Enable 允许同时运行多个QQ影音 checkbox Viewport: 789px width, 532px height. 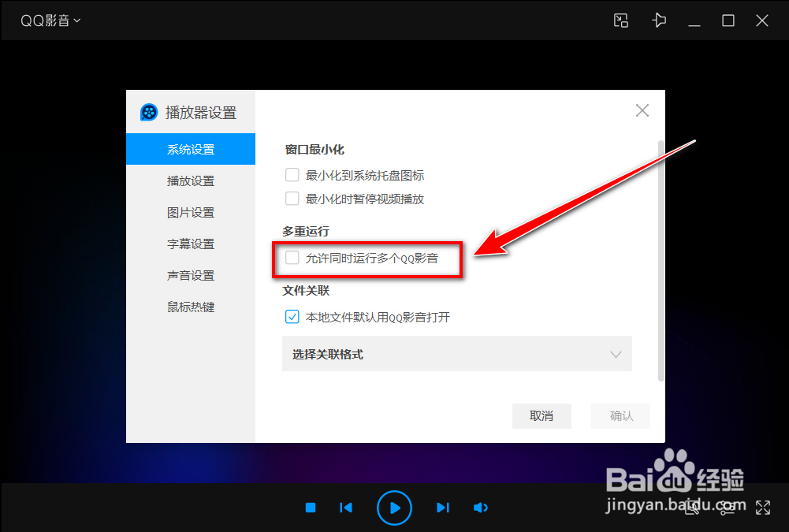(292, 257)
